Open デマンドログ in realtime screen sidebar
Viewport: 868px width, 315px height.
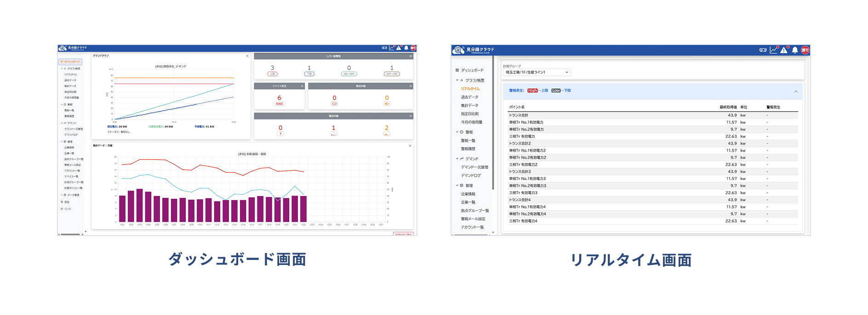471,175
